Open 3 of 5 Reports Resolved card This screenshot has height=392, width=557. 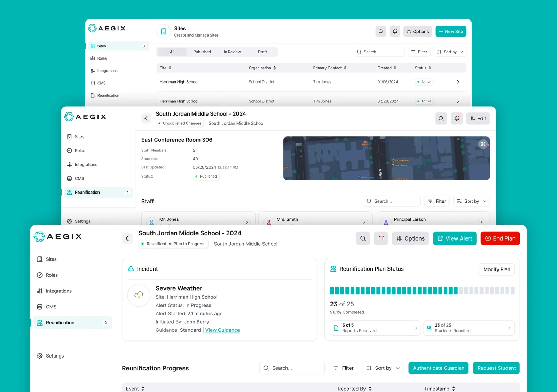(375, 328)
